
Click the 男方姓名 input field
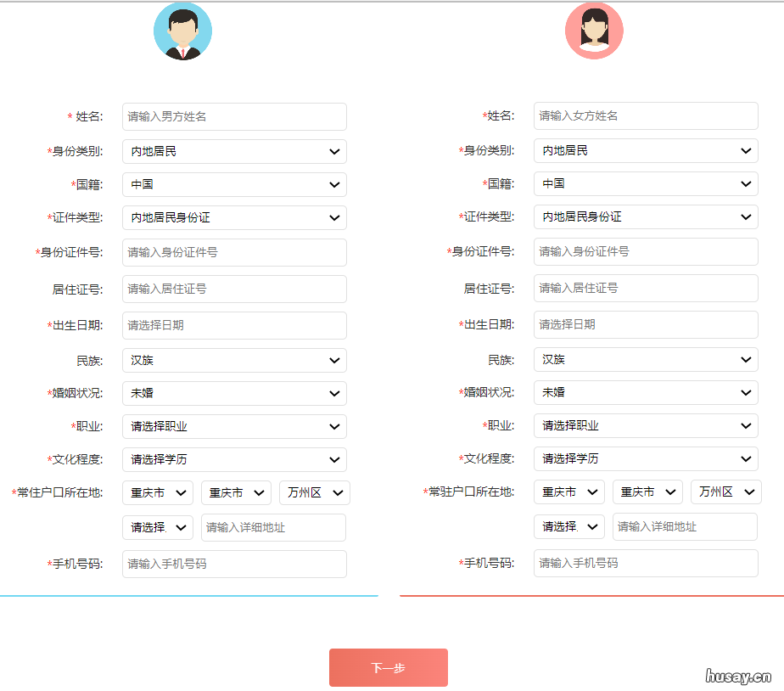234,116
